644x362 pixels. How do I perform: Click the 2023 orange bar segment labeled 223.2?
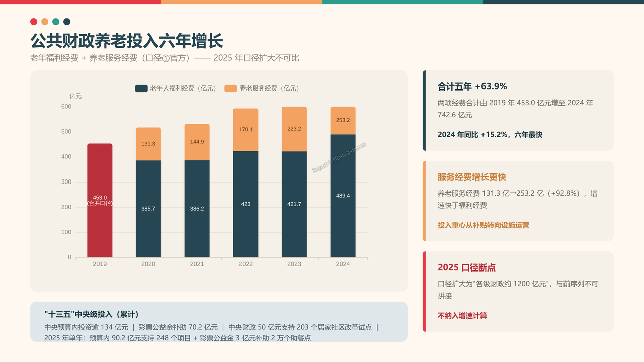(294, 129)
